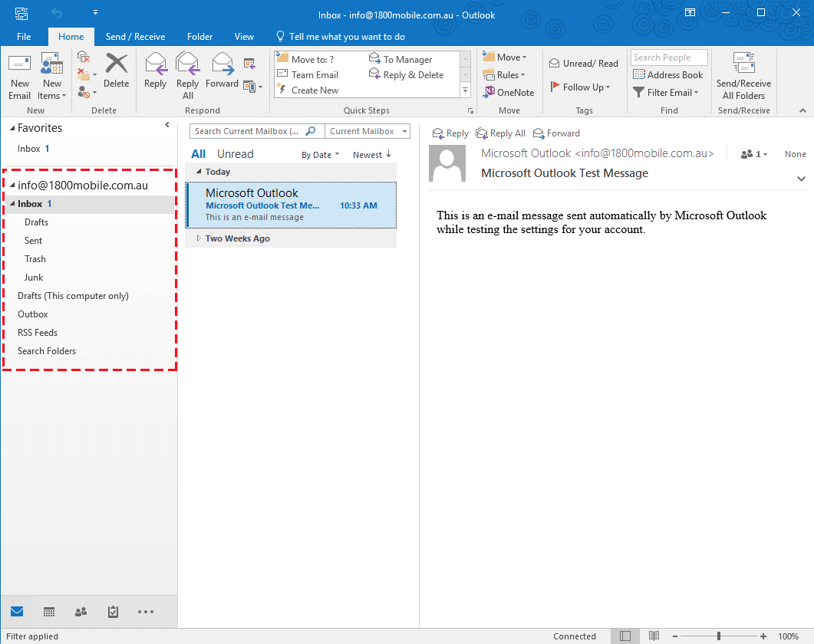Click the Junk block sender icon

(x=86, y=92)
